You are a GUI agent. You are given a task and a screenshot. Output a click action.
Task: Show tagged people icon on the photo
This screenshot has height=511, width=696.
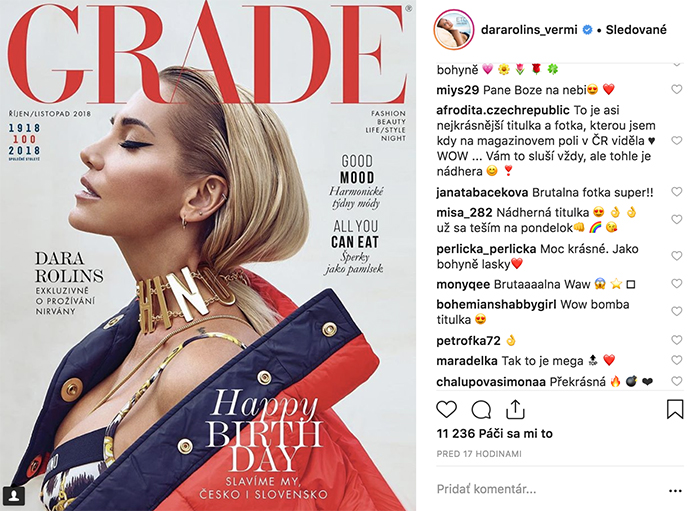click(x=14, y=495)
